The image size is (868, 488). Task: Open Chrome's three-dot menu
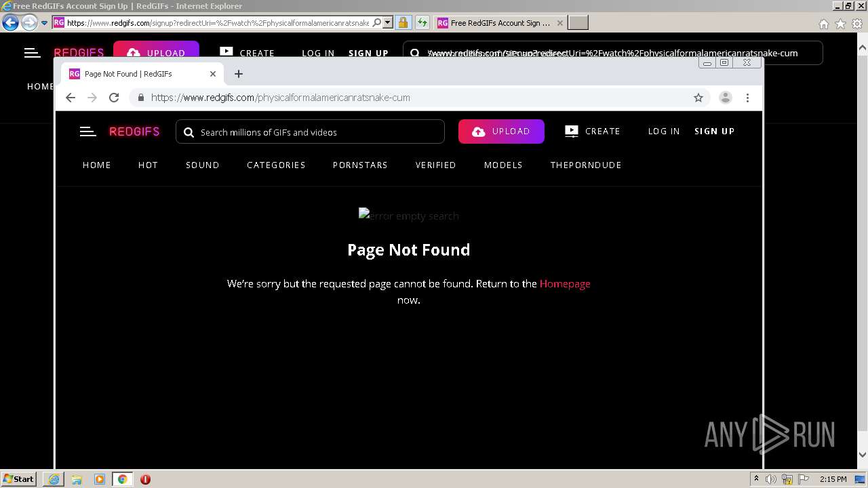tap(747, 98)
